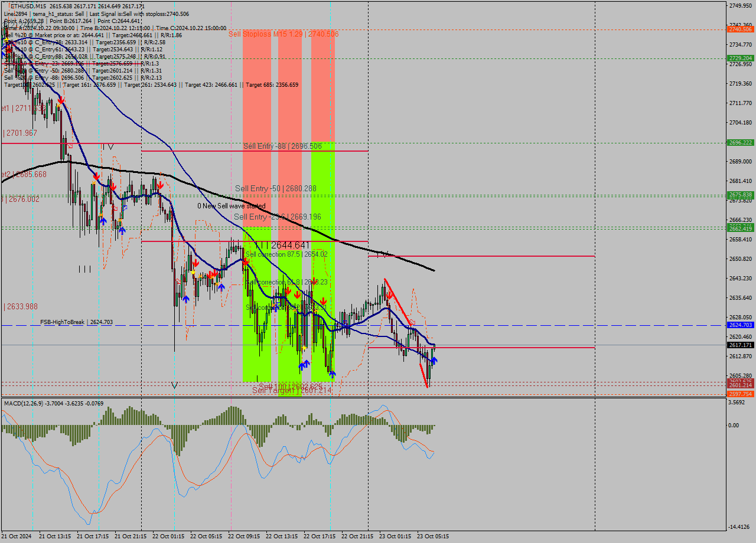
Task: Select the Entry -50 R/R:1.31 line
Action: tap(83, 70)
